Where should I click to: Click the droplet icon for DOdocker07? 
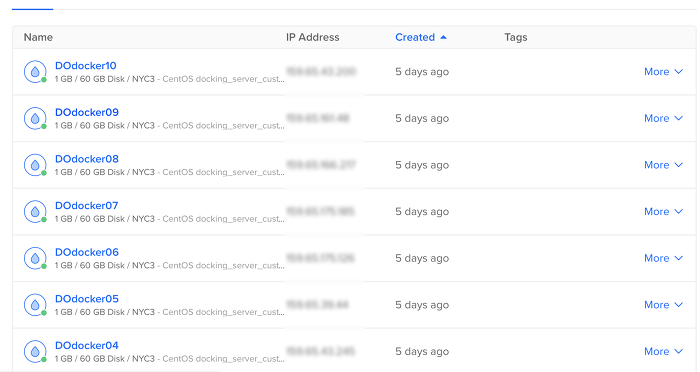(35, 212)
